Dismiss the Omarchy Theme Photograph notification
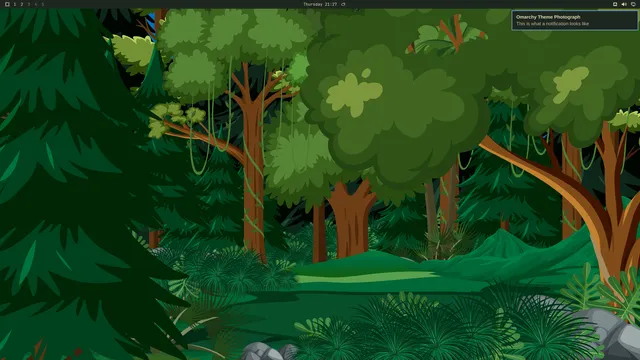This screenshot has width=640, height=360. pos(574,20)
